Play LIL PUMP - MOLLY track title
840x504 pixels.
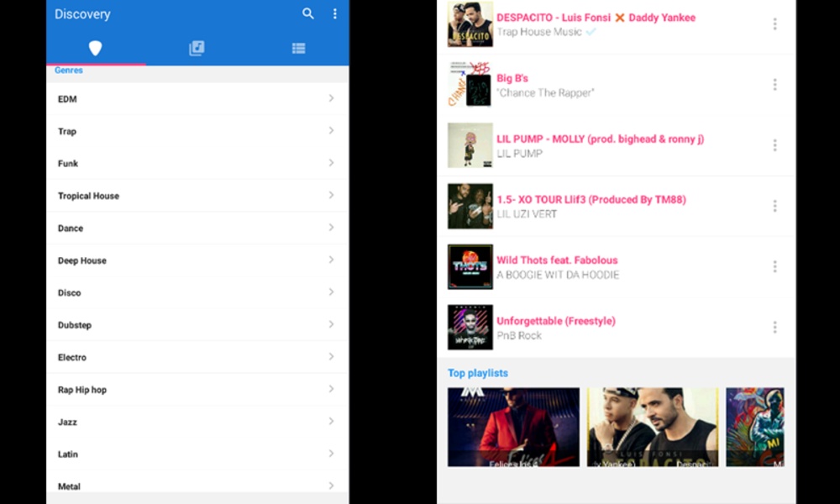coord(600,139)
